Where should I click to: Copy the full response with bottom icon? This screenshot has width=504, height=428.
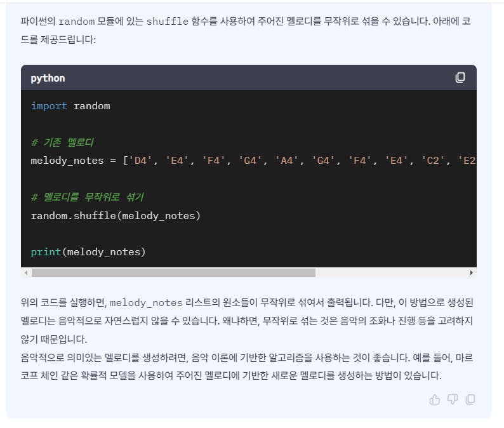tap(470, 399)
